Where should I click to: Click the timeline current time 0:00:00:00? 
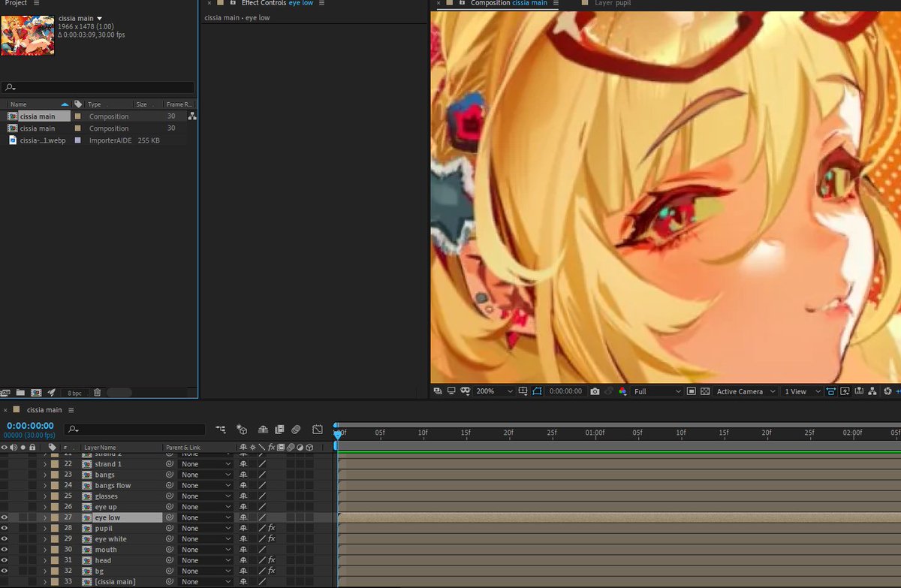pyautogui.click(x=30, y=426)
